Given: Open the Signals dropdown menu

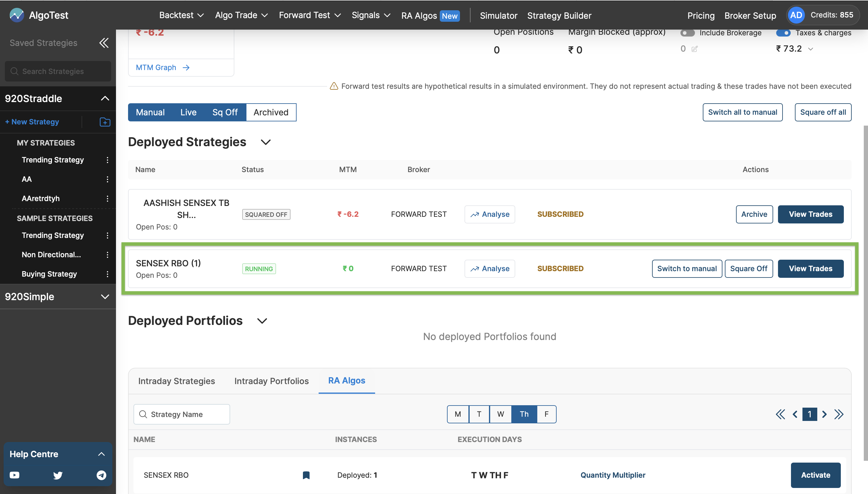Looking at the screenshot, I should [x=371, y=15].
